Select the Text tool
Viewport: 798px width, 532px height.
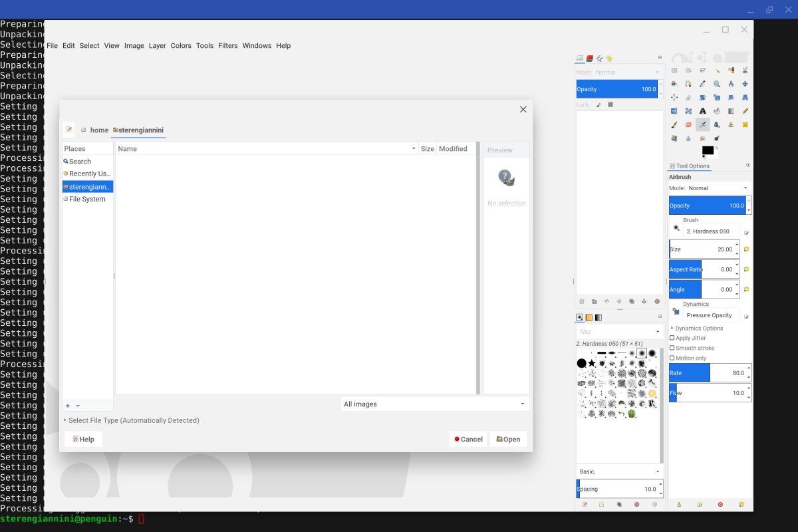point(702,111)
